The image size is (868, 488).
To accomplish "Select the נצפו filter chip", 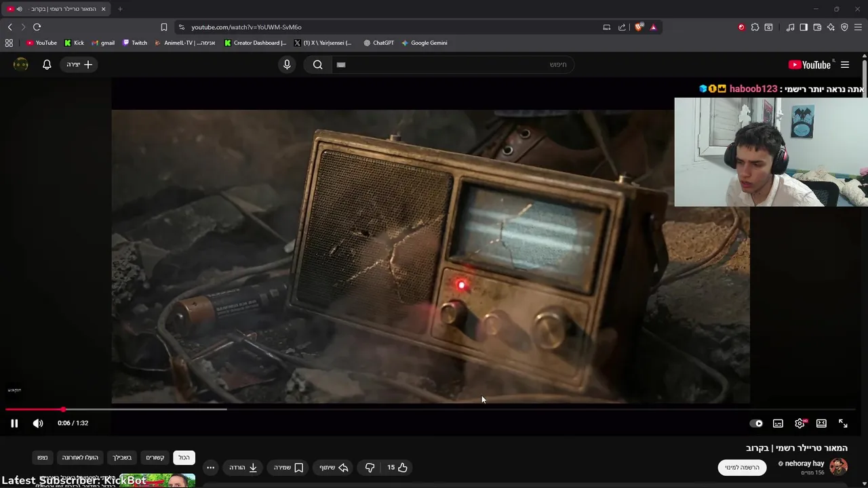I will click(x=43, y=457).
